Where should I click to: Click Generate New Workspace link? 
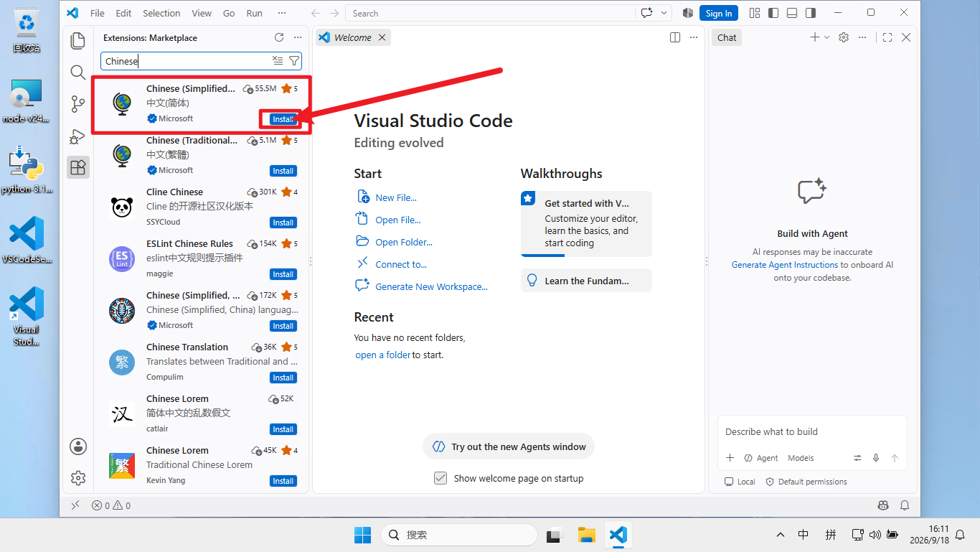click(x=431, y=286)
